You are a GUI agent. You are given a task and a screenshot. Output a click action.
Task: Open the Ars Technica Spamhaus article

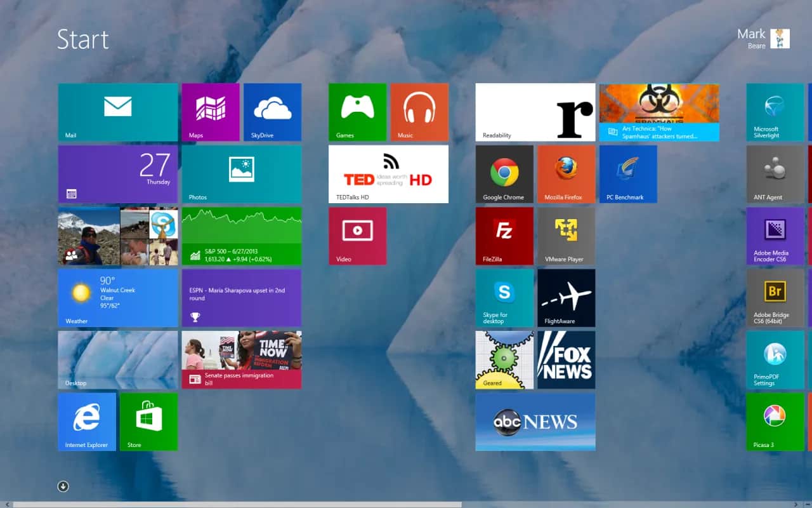pos(659,111)
